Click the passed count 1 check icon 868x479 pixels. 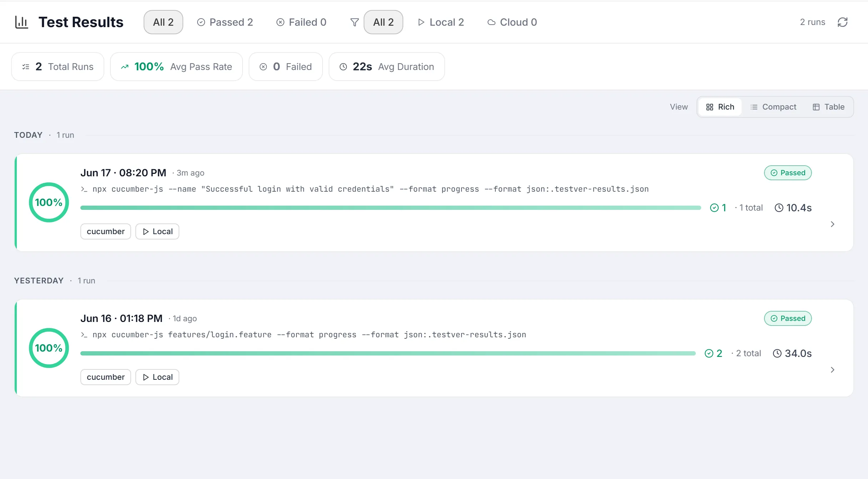714,208
